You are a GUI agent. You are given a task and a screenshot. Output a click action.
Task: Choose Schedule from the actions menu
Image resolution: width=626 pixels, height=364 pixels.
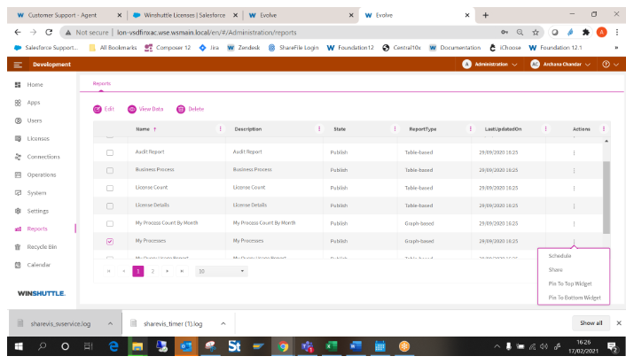(x=560, y=256)
